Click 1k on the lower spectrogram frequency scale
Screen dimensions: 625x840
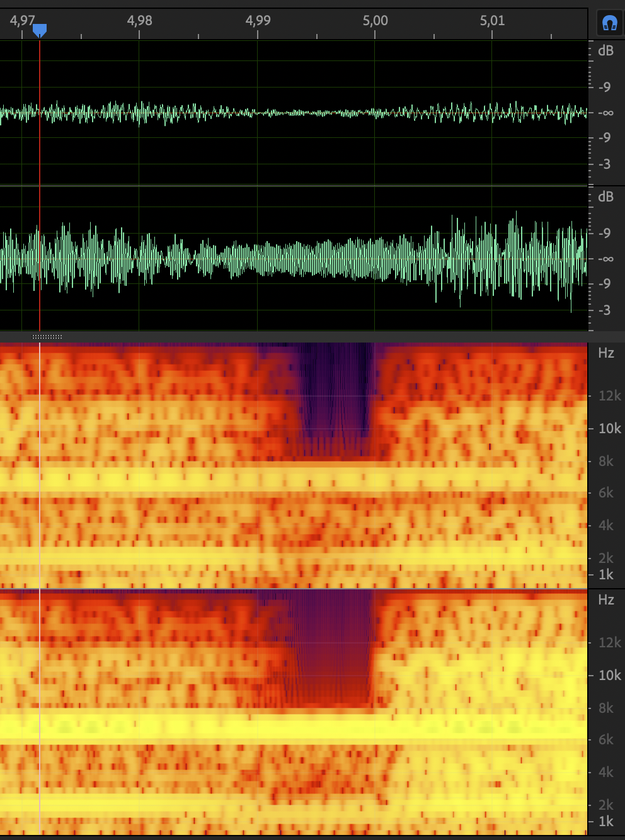(x=606, y=822)
